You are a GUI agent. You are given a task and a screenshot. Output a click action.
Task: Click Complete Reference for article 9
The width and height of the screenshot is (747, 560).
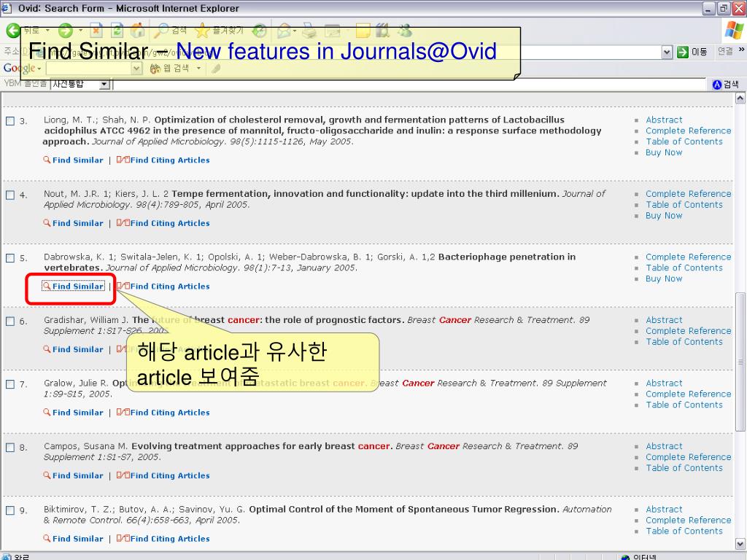pos(688,520)
